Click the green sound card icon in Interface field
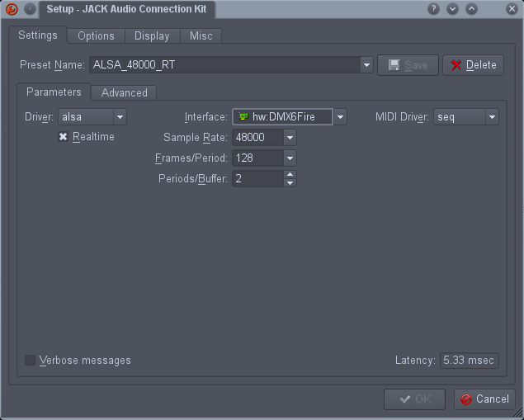This screenshot has height=420, width=524. 243,116
